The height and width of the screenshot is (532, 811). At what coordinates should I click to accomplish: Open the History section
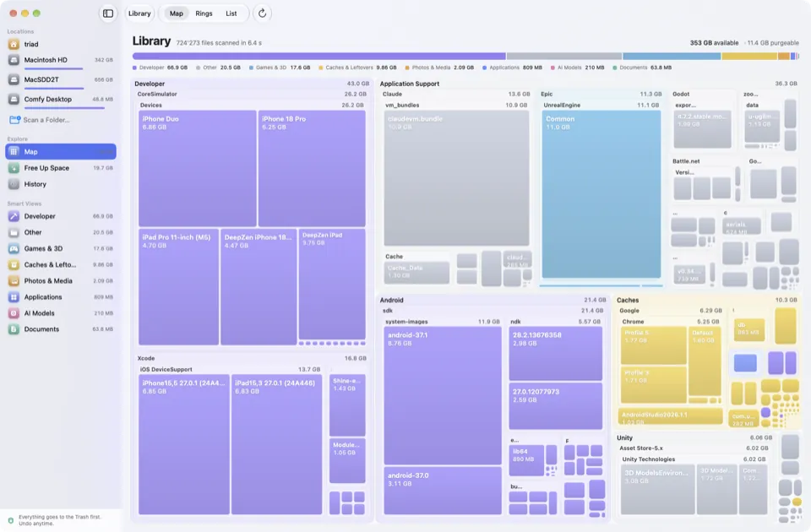[x=61, y=184]
